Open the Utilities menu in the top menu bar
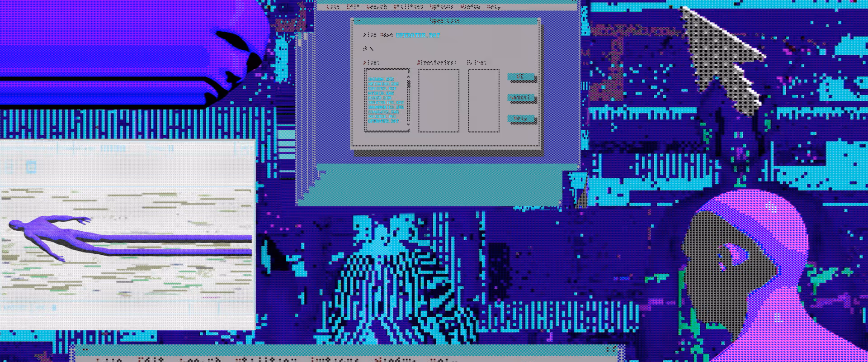The height and width of the screenshot is (362, 868). point(408,7)
